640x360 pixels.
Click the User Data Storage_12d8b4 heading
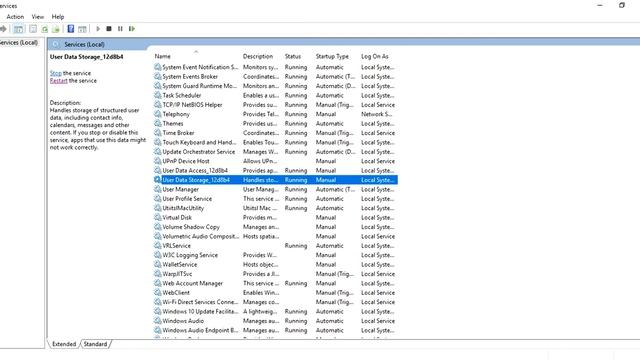tap(87, 57)
